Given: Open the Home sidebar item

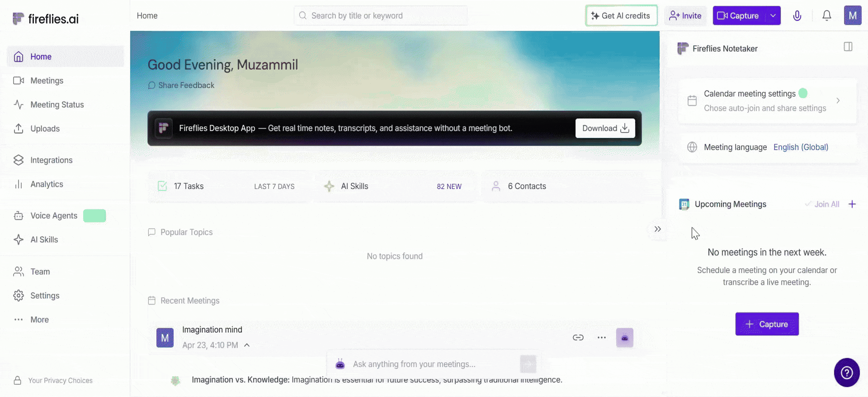Looking at the screenshot, I should (66, 57).
